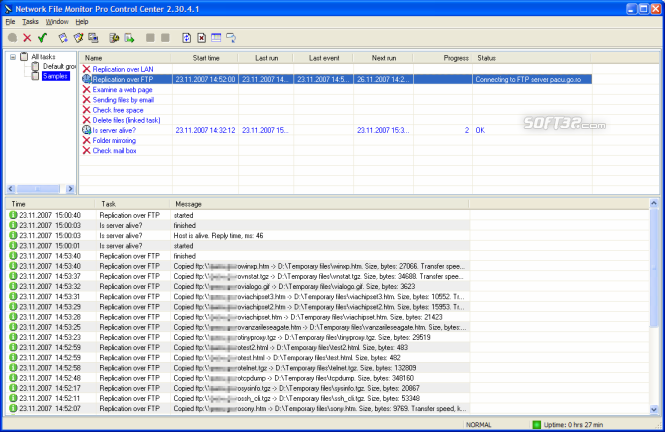The height and width of the screenshot is (432, 665).
Task: Click the Last run column header
Action: click(266, 58)
